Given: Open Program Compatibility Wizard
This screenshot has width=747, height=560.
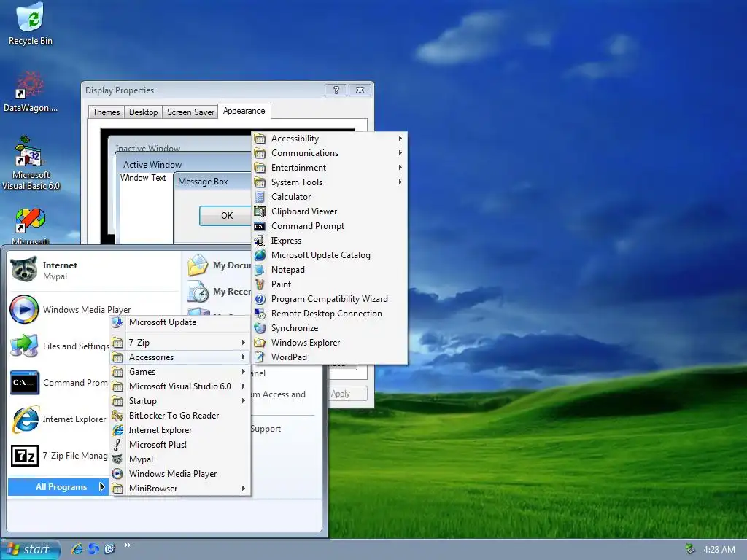Looking at the screenshot, I should [x=330, y=299].
